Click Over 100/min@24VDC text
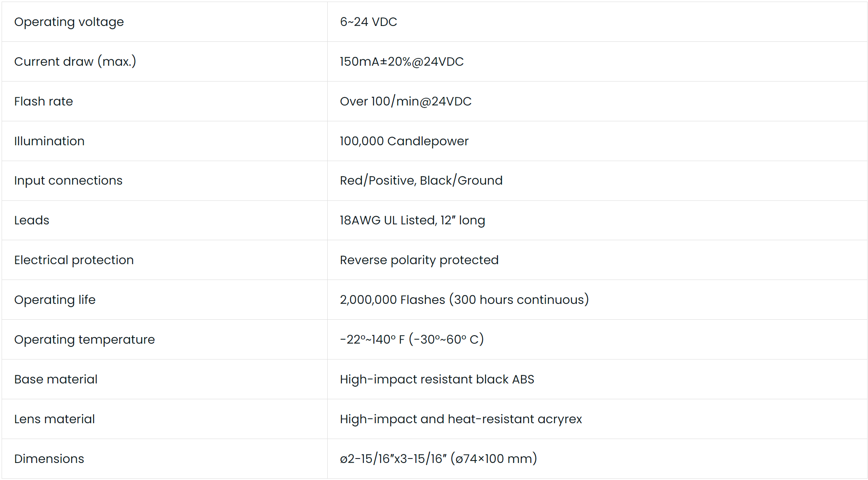Screen dimensions: 868x480 pos(406,101)
